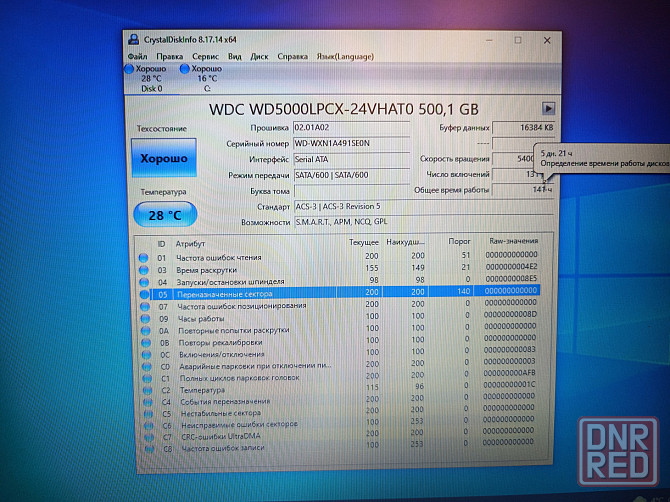Image resolution: width=670 pixels, height=502 pixels.
Task: Click the status orb beside Часы работы
Action: (x=143, y=318)
